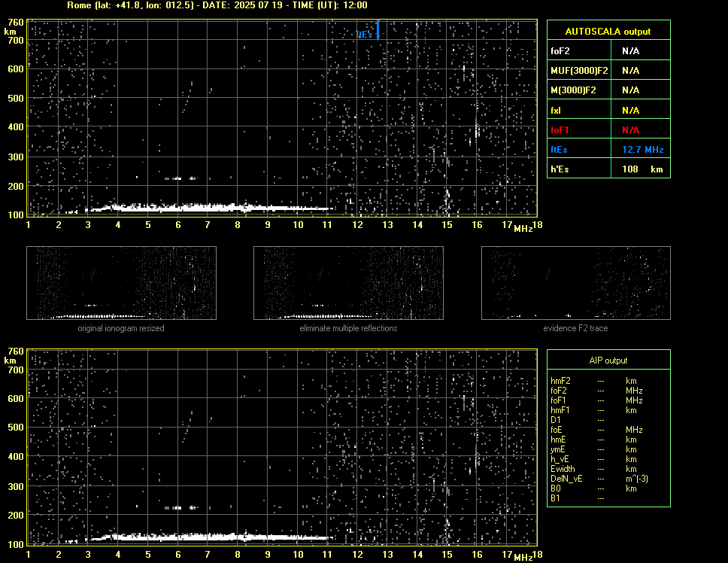The image size is (728, 563).
Task: Open the original ionogram resized thumbnail
Action: 121,283
